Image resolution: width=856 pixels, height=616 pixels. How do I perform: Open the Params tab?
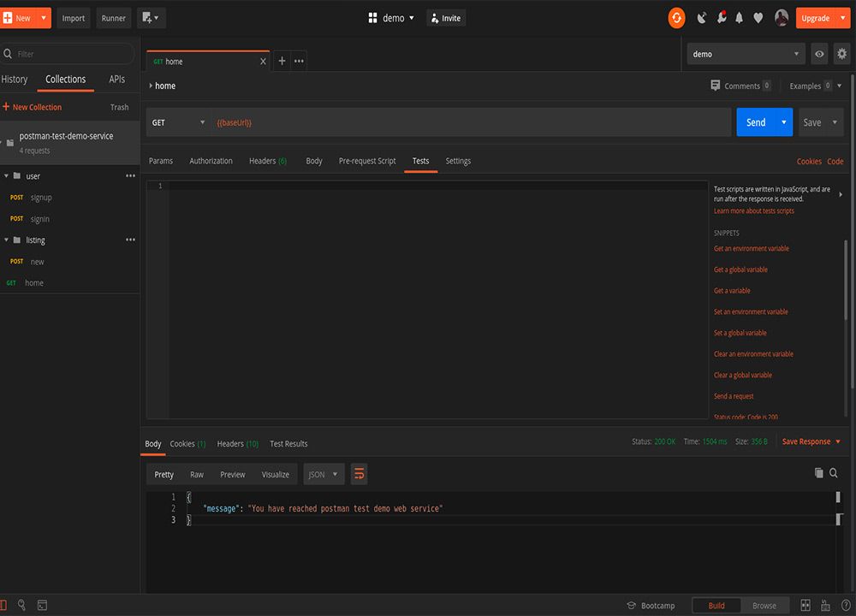(x=161, y=161)
